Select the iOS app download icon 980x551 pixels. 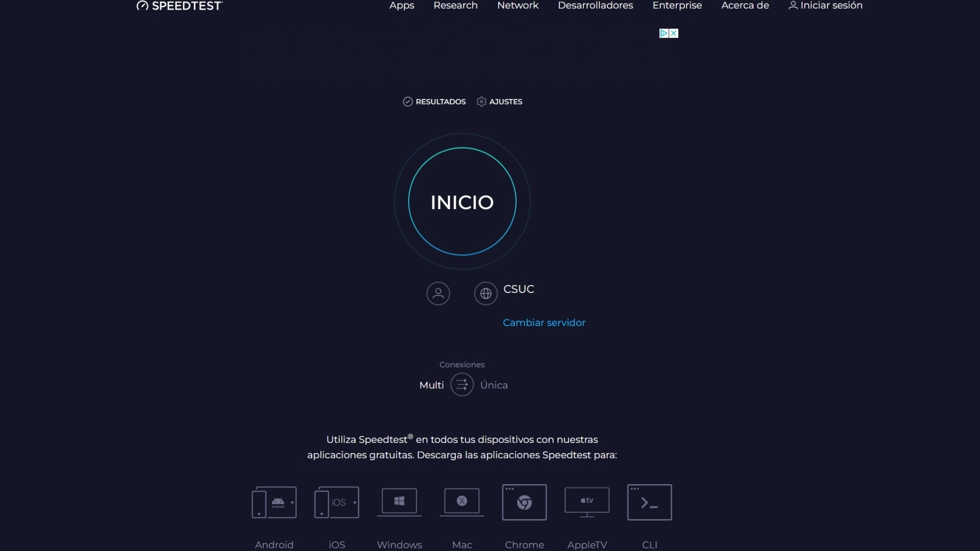click(x=336, y=502)
